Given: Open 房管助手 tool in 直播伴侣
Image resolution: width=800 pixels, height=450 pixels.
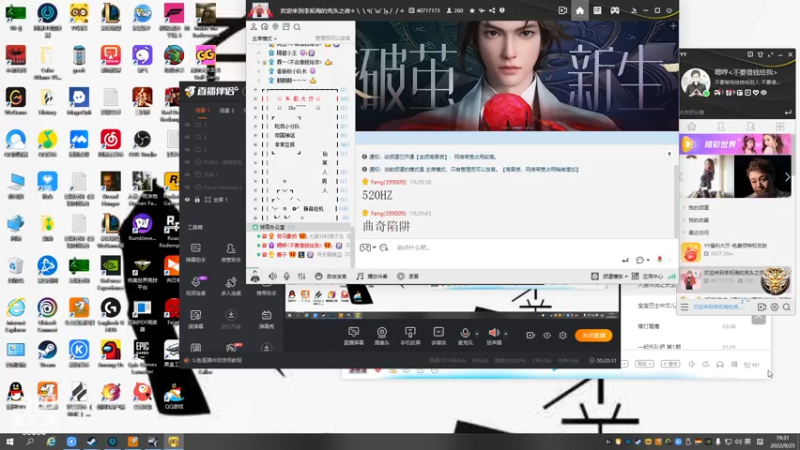Looking at the screenshot, I should 231,253.
